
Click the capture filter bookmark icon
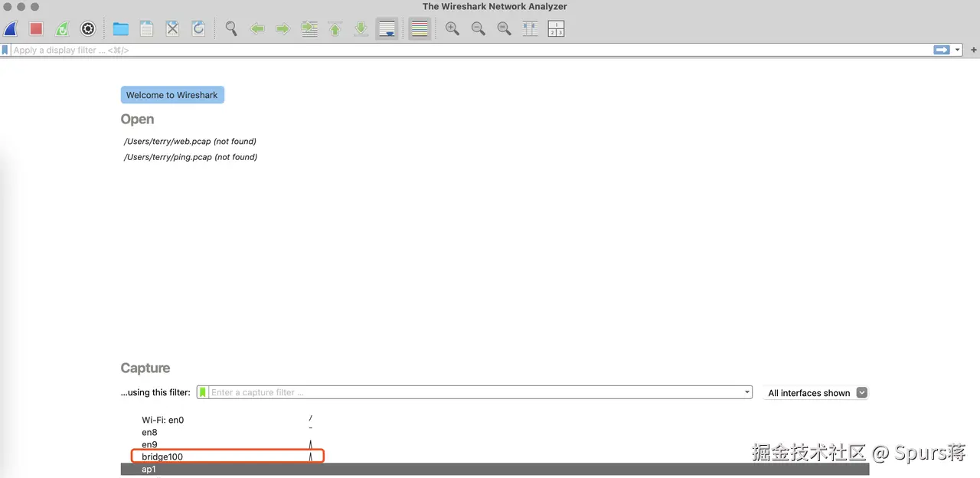click(203, 392)
